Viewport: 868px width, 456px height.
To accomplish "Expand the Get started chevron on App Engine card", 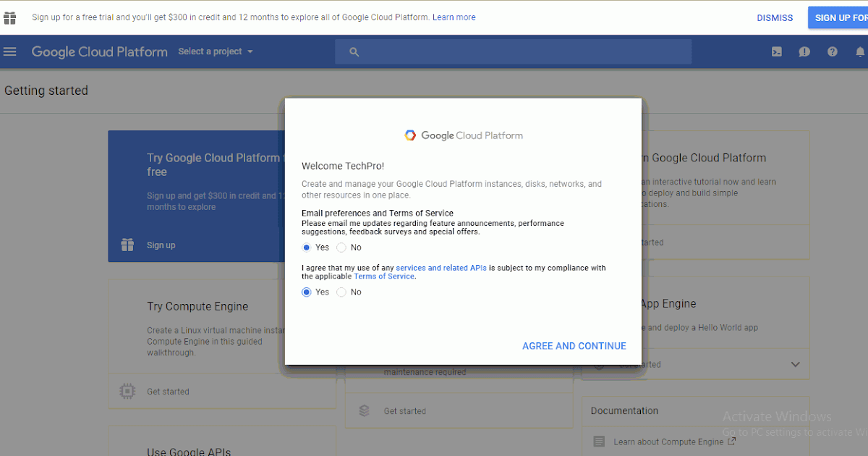I will [794, 364].
